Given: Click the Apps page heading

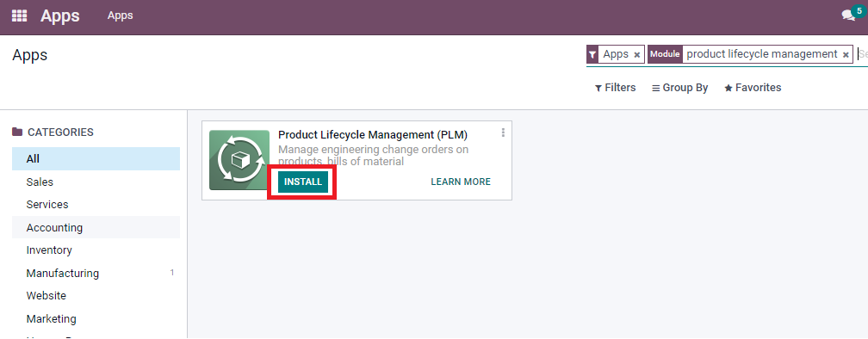Looking at the screenshot, I should 30,55.
